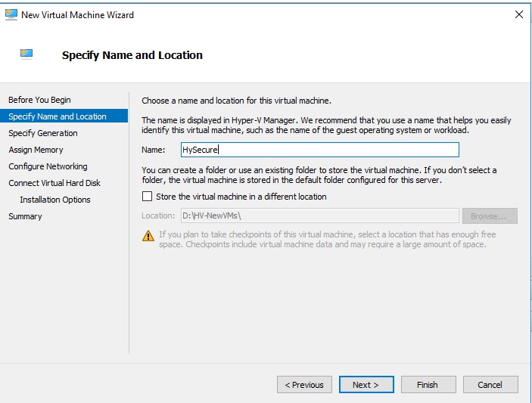Open the Installation Options sub-step
The width and height of the screenshot is (532, 403).
coord(55,200)
